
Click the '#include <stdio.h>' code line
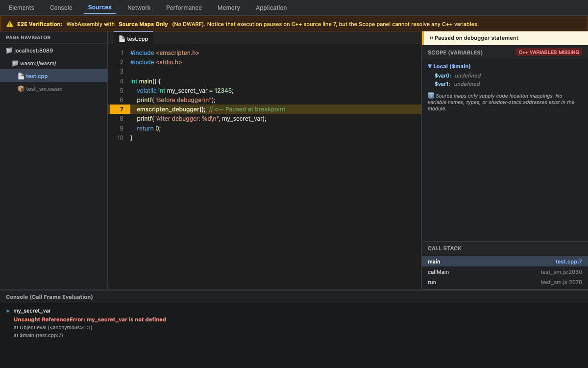pos(156,62)
